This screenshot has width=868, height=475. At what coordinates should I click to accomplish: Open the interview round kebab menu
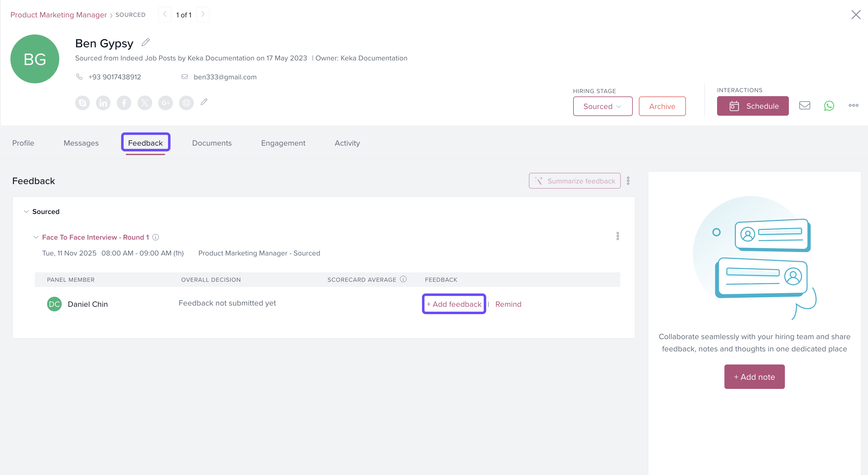pyautogui.click(x=617, y=236)
